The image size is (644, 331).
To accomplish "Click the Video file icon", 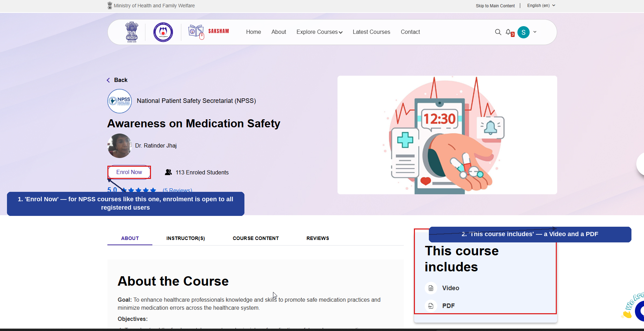I will click(431, 288).
